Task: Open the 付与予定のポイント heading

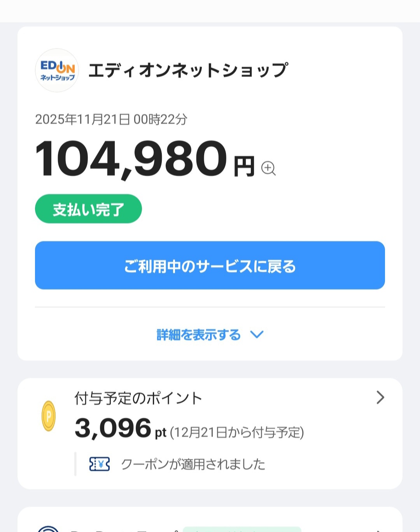Action: (x=138, y=398)
